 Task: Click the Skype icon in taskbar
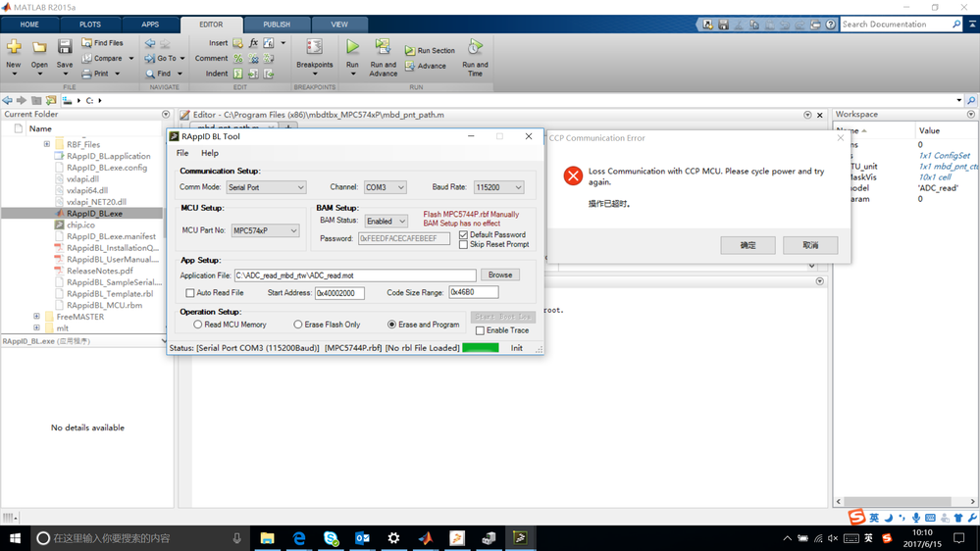[331, 538]
